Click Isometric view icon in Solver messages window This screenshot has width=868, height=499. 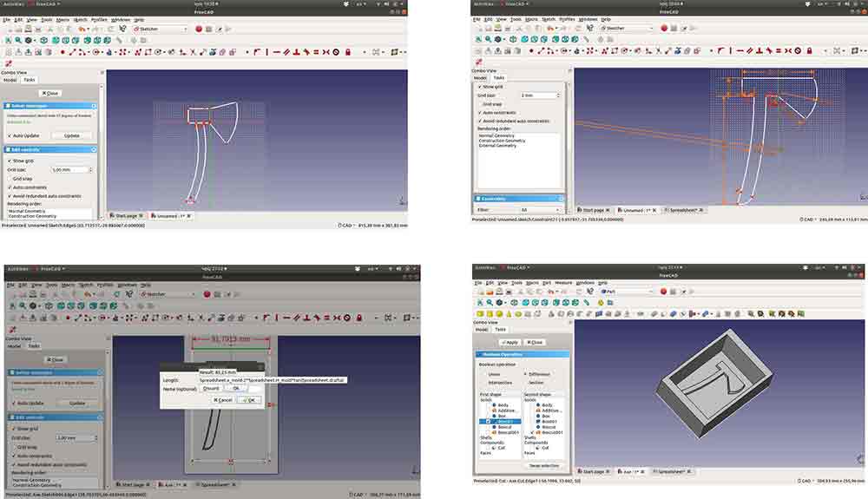pos(43,41)
